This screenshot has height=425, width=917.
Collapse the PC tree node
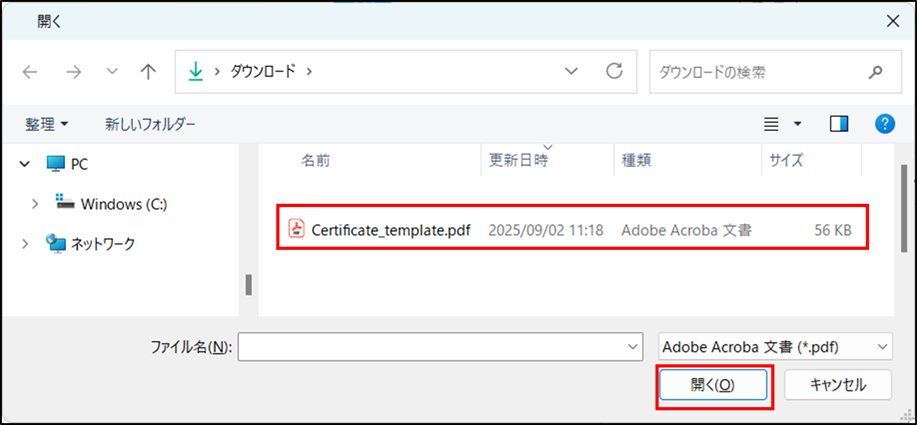tap(25, 165)
